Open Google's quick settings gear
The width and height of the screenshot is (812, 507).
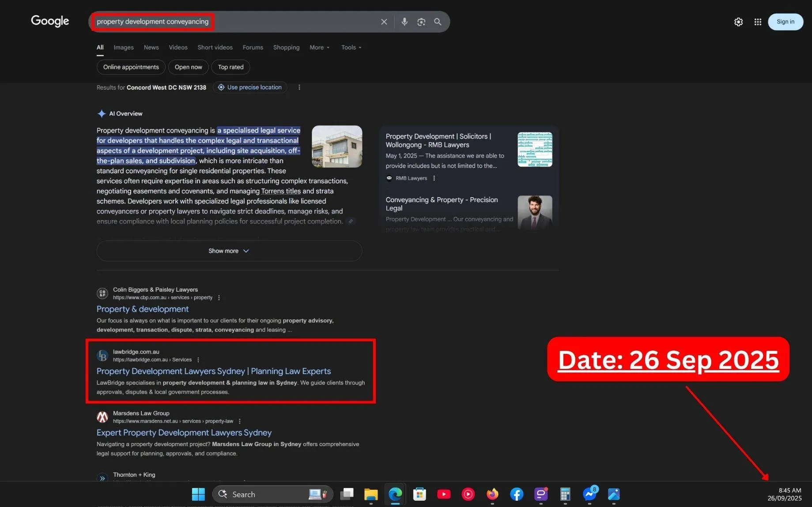pyautogui.click(x=738, y=21)
